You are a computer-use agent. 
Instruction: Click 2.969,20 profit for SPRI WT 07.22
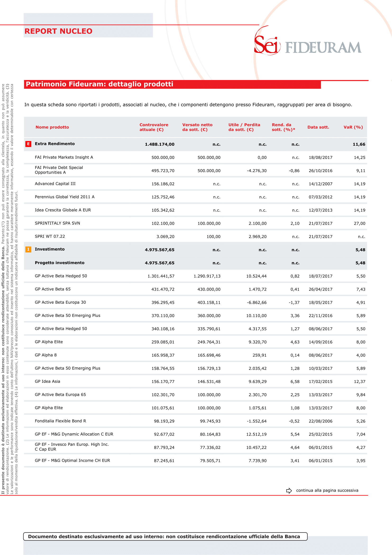click(x=258, y=237)
